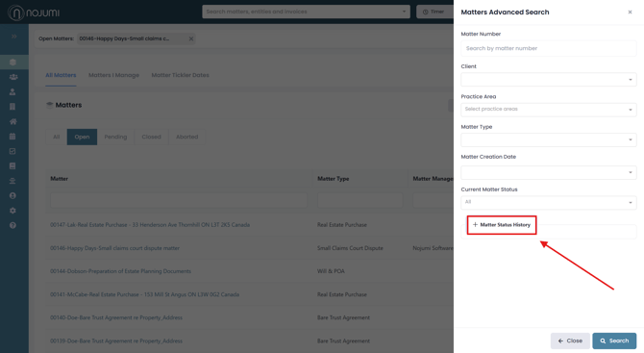644x353 pixels.
Task: Open matter 00144-Dobson-Preparation of Estate Planning Documents
Action: (x=121, y=271)
